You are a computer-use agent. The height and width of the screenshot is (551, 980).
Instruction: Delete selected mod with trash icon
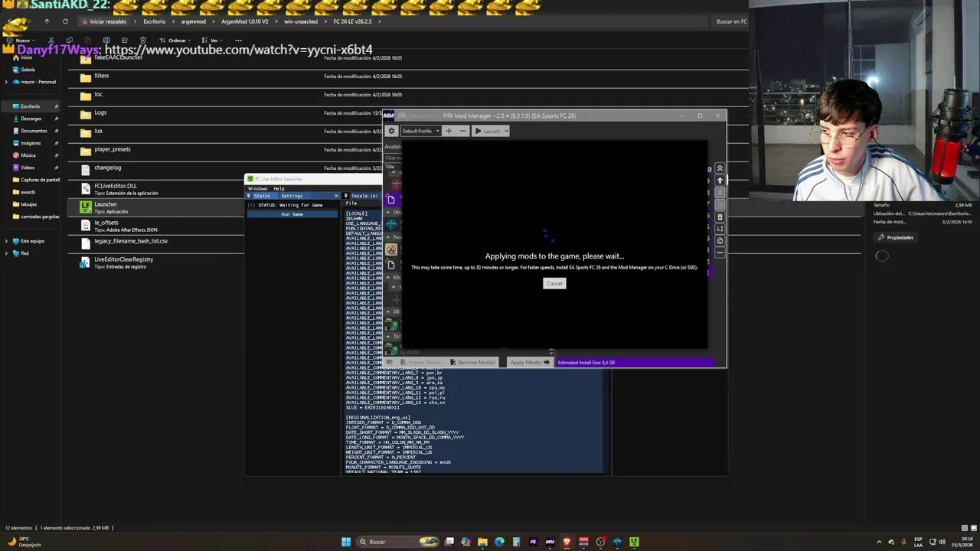720,217
